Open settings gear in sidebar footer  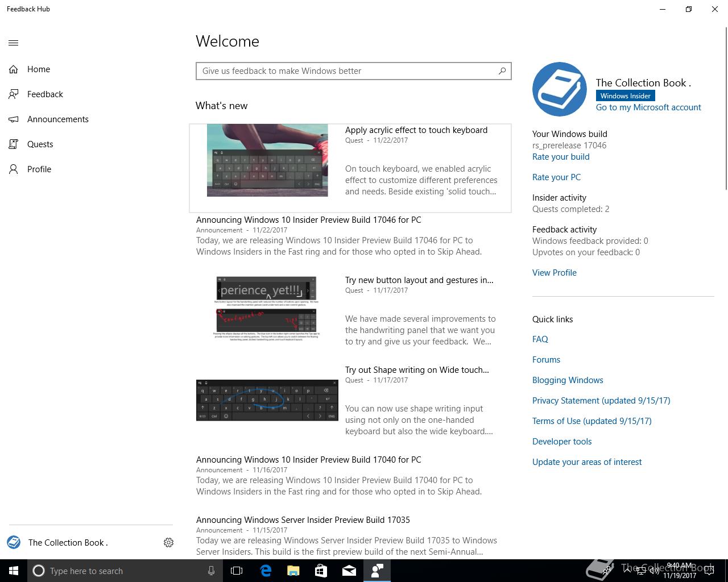click(x=168, y=543)
